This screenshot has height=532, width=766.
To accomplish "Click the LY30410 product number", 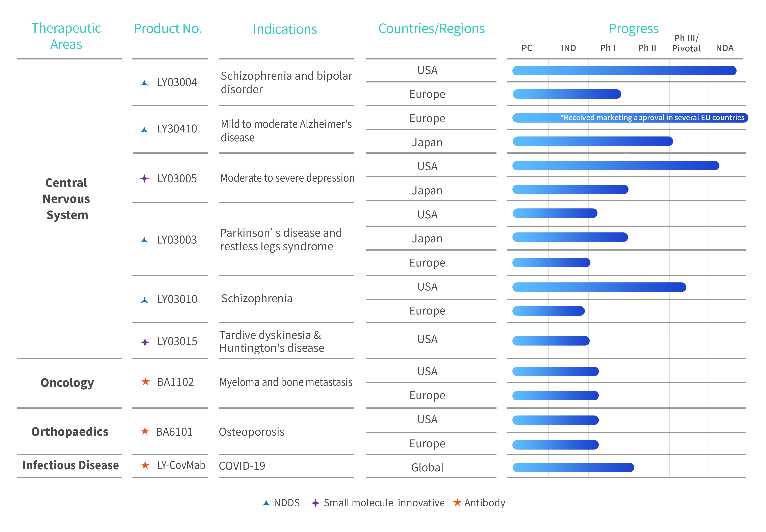I will coord(177,129).
